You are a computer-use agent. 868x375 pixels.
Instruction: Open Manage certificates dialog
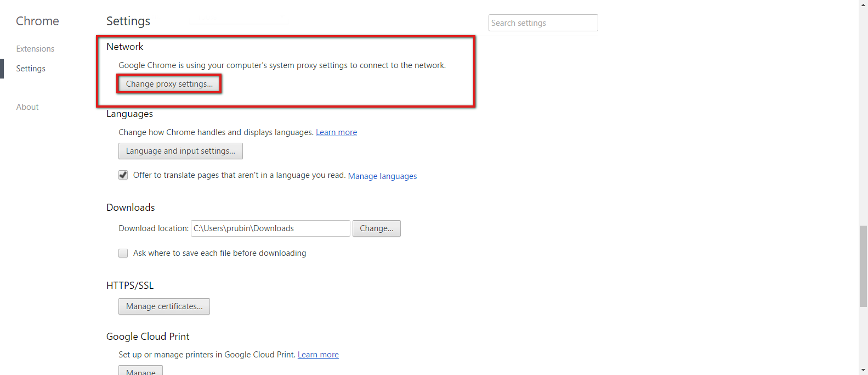pos(164,306)
